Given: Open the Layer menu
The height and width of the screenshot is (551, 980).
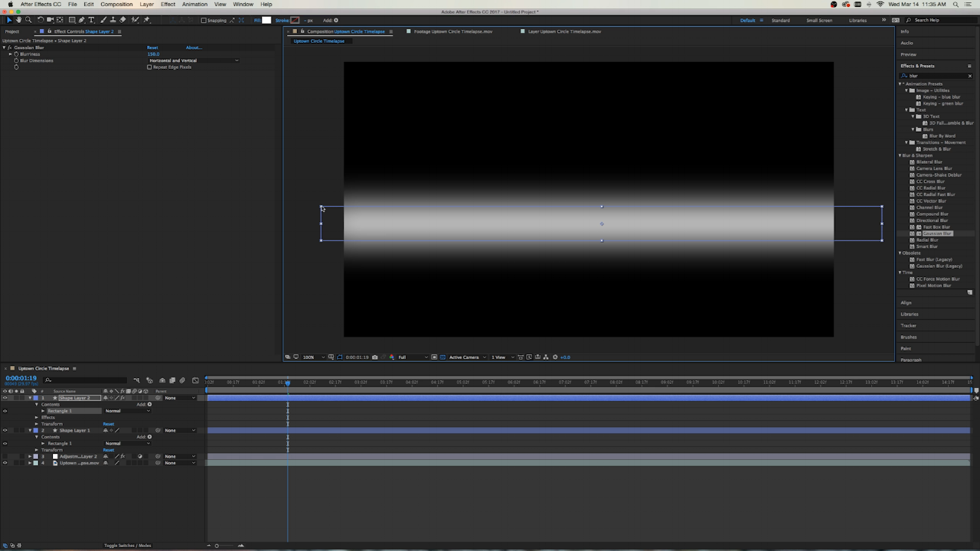Looking at the screenshot, I should click(x=147, y=4).
